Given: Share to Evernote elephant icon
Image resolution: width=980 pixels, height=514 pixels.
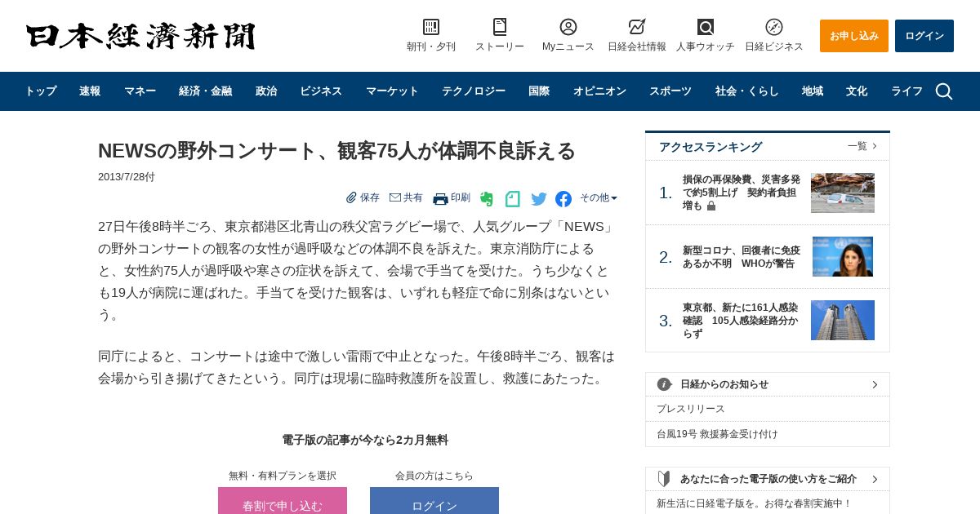Looking at the screenshot, I should (x=487, y=199).
